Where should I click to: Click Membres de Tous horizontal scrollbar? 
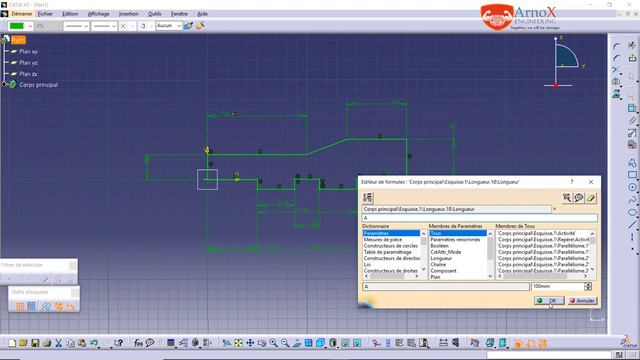click(542, 276)
